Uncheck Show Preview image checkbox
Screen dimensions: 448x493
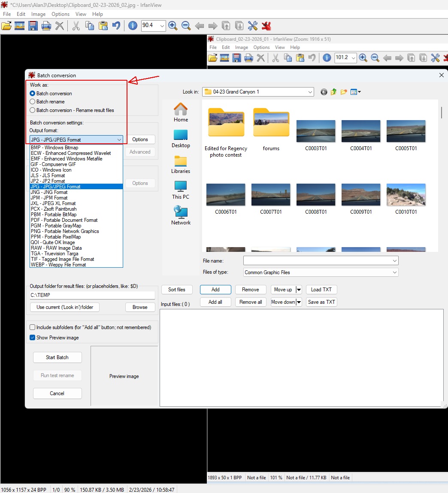click(x=33, y=338)
